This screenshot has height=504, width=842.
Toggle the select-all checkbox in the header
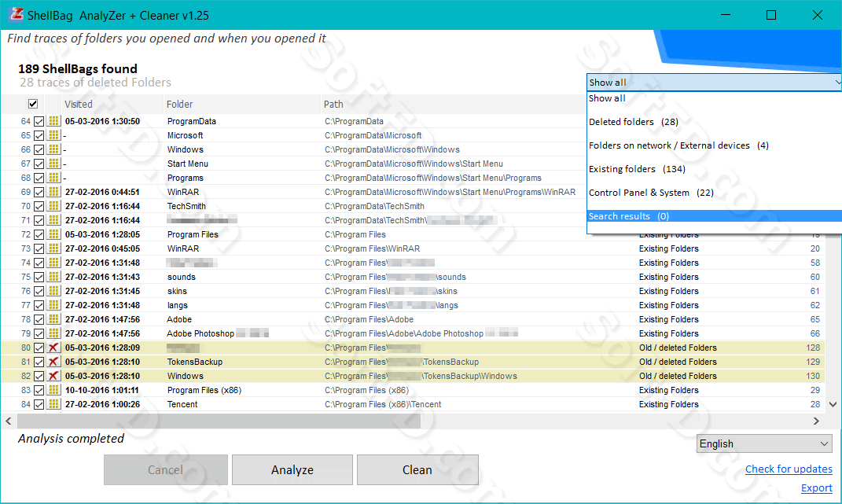[33, 104]
